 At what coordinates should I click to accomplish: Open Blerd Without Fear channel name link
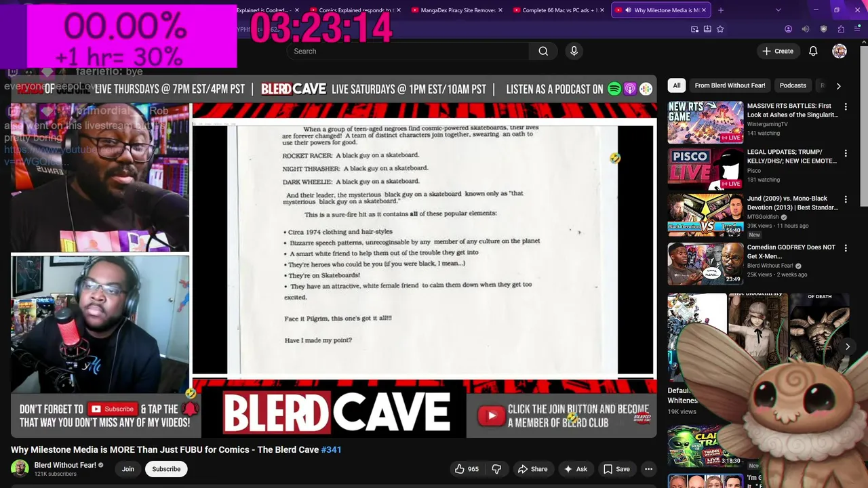coord(65,465)
